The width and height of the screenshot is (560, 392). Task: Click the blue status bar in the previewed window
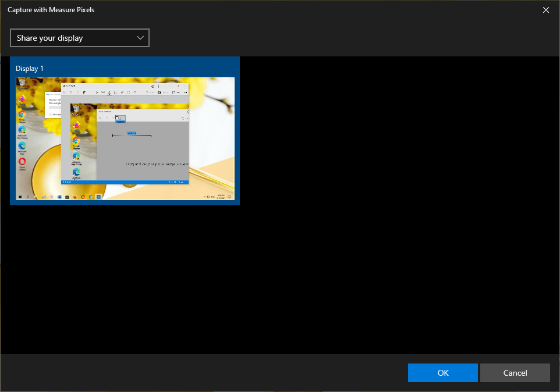[x=125, y=183]
